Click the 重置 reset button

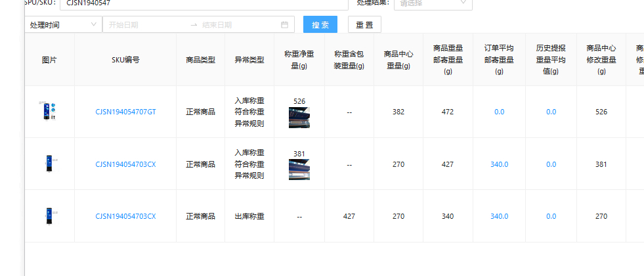[364, 24]
